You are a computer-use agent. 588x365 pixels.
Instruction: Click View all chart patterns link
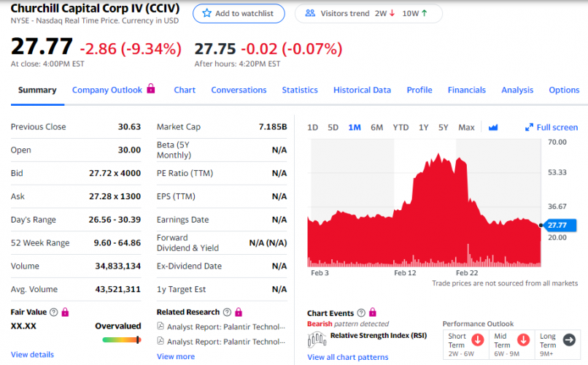[x=348, y=357]
